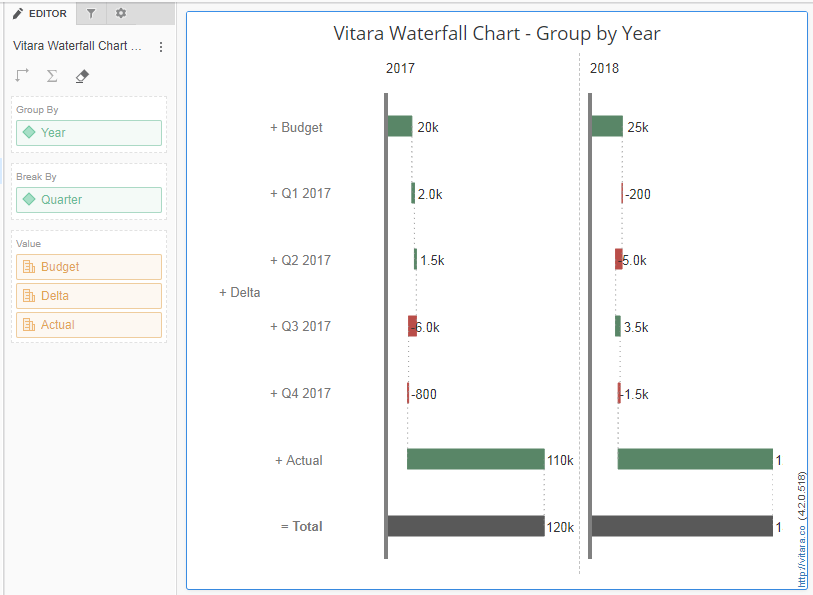Select the Actual metric chip under Value
The image size is (813, 595).
87,324
